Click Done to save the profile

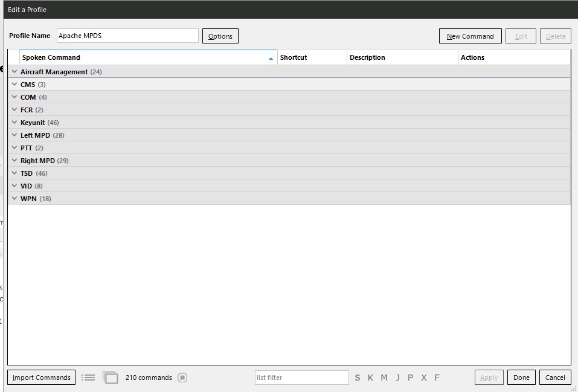point(521,378)
